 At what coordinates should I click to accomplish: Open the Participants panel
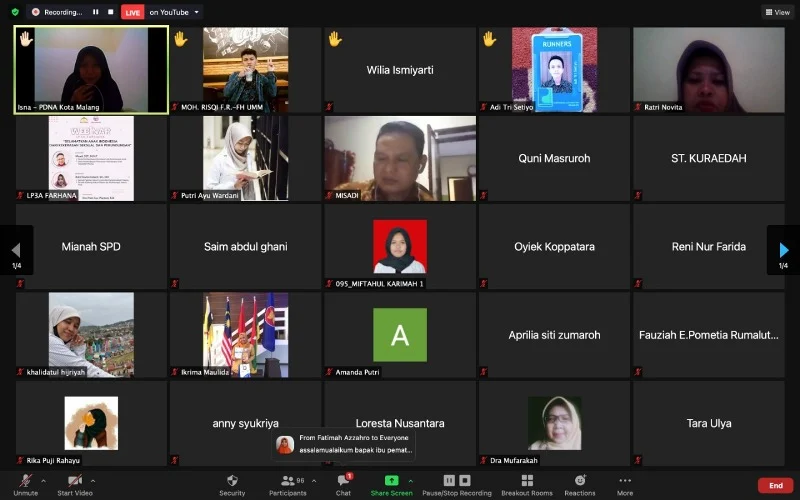[288, 485]
